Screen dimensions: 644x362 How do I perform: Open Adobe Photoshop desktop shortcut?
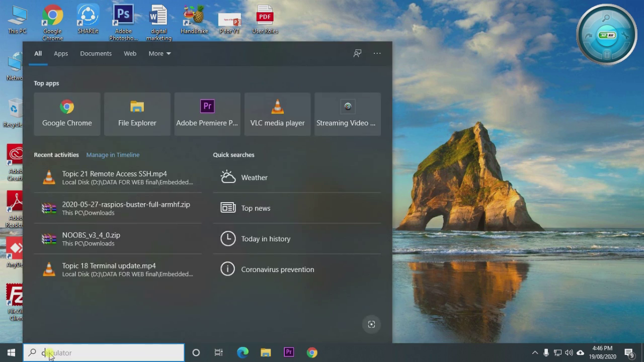[x=123, y=23]
